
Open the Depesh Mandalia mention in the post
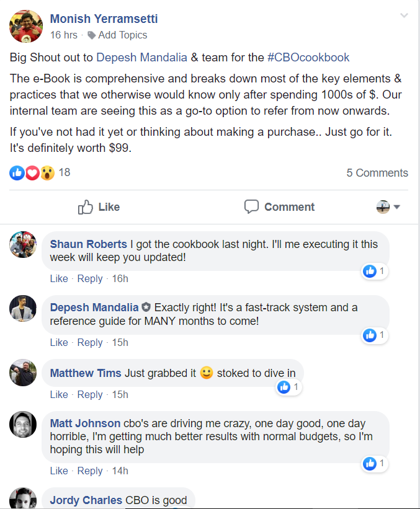[141, 58]
